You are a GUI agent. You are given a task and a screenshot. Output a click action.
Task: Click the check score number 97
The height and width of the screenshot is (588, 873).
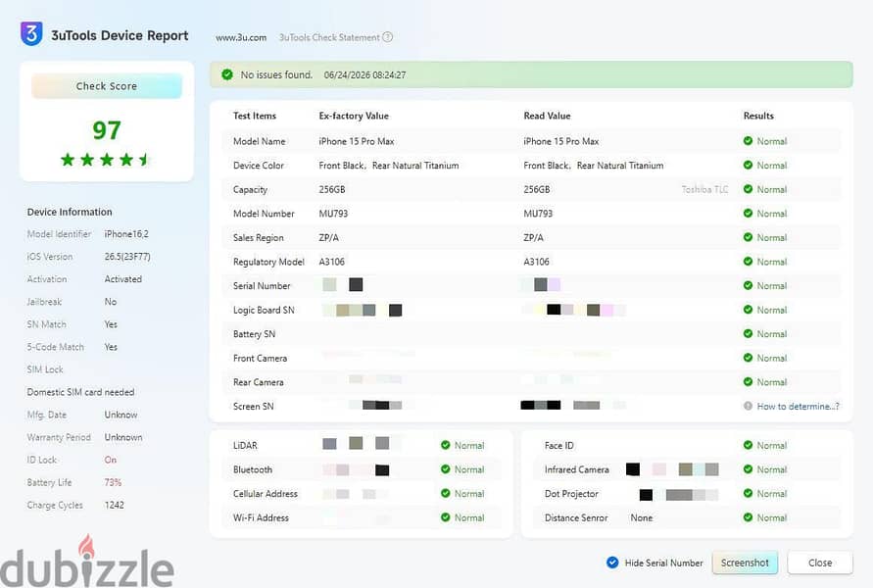point(107,130)
